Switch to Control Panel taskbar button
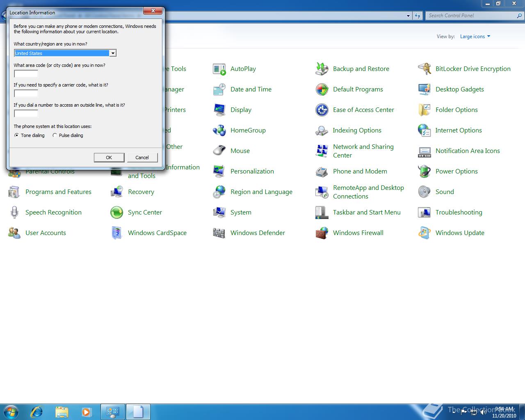The height and width of the screenshot is (420, 525). (x=113, y=412)
